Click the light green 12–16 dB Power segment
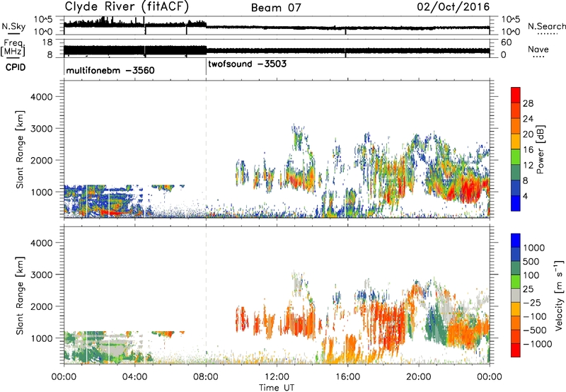The width and height of the screenshot is (566, 392). coord(516,156)
